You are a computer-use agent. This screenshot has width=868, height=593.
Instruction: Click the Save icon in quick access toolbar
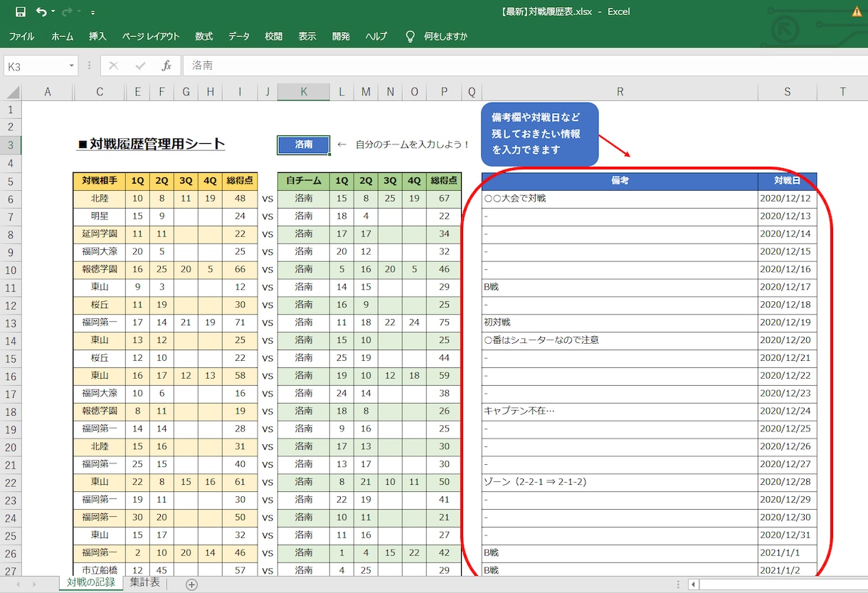point(21,11)
